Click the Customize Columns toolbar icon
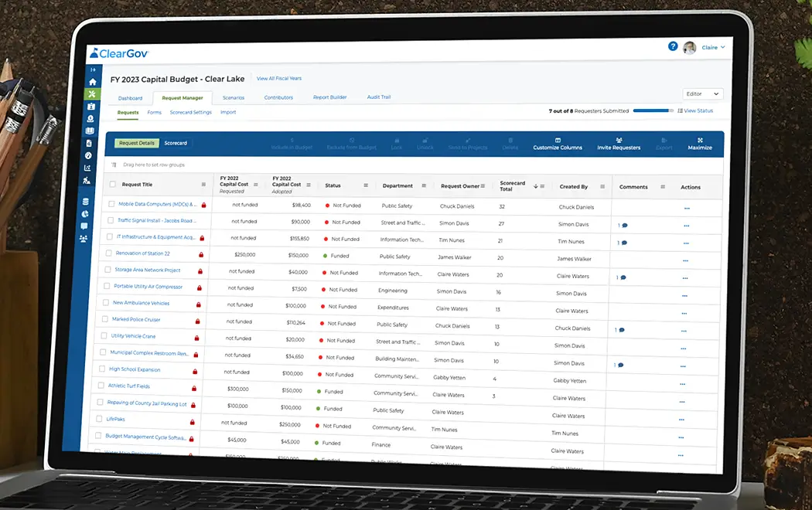The image size is (812, 510). pyautogui.click(x=558, y=140)
